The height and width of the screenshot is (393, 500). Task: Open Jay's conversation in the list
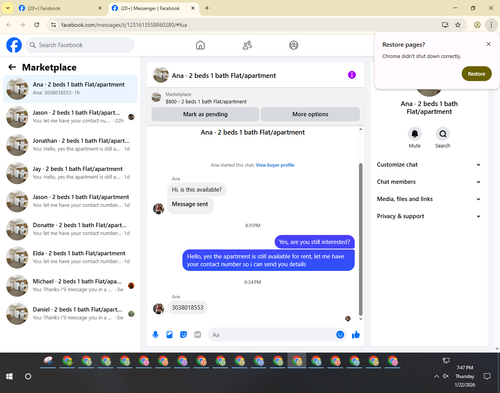(x=70, y=173)
